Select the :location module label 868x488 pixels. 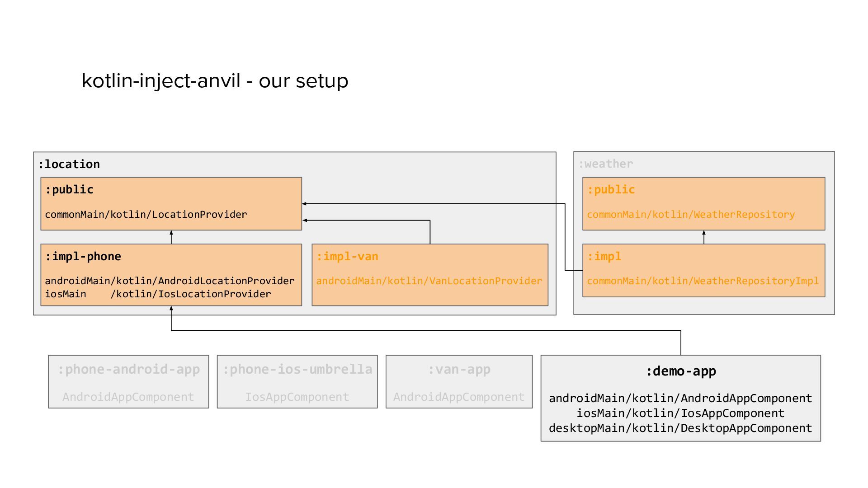tap(69, 164)
